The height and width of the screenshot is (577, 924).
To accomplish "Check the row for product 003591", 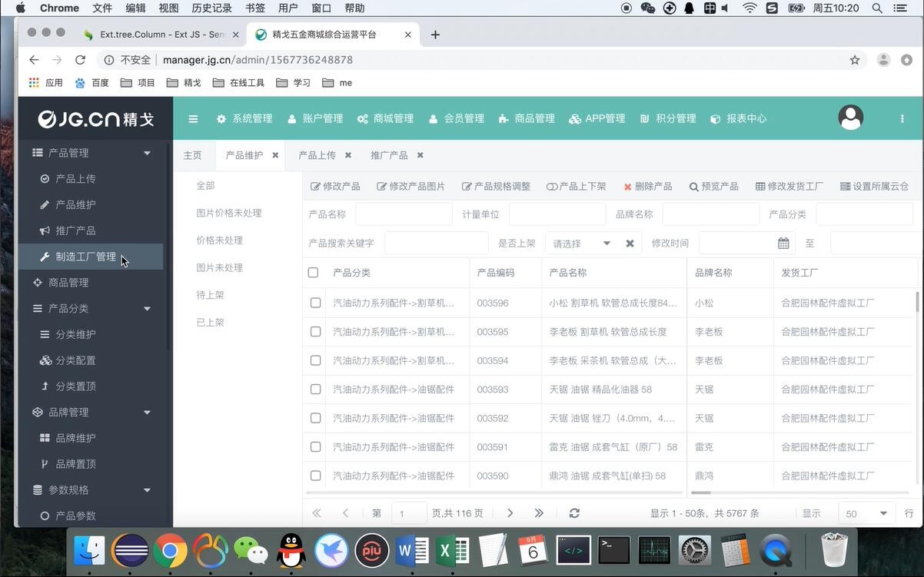I will tap(315, 447).
